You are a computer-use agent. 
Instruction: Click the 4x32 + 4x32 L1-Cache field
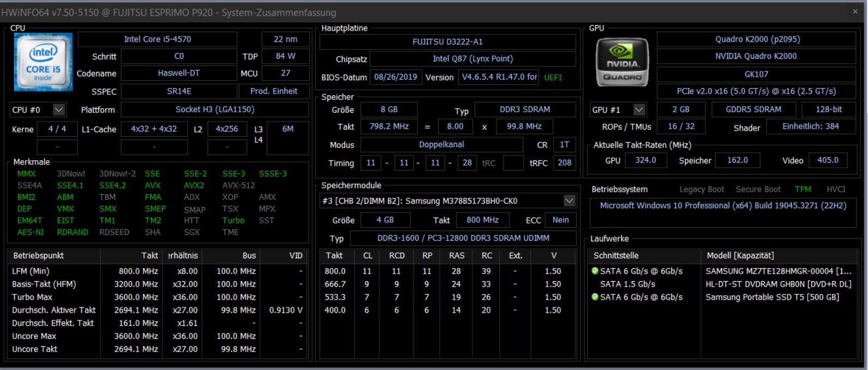[x=154, y=129]
